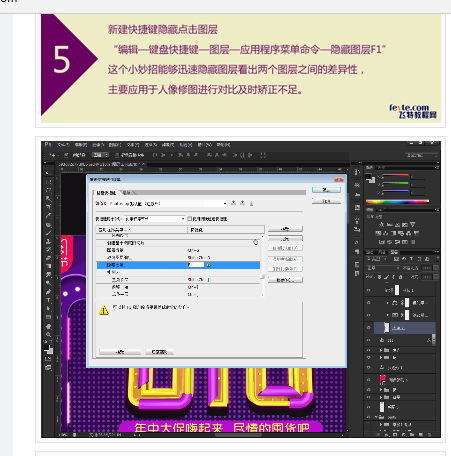Click the save shortcut set icon

tap(234, 203)
